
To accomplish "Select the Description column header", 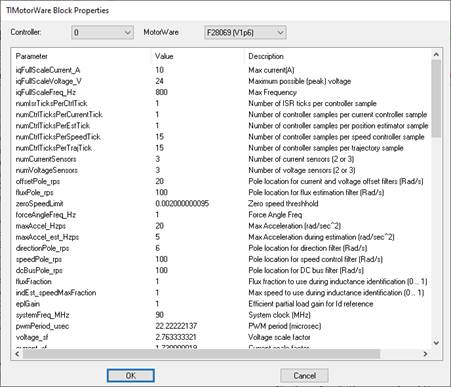I will [x=266, y=56].
